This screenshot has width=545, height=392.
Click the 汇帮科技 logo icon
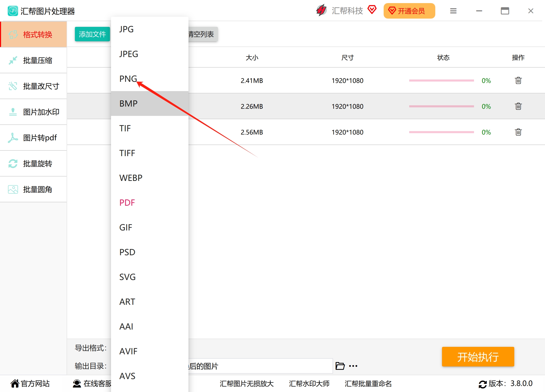[x=321, y=10]
